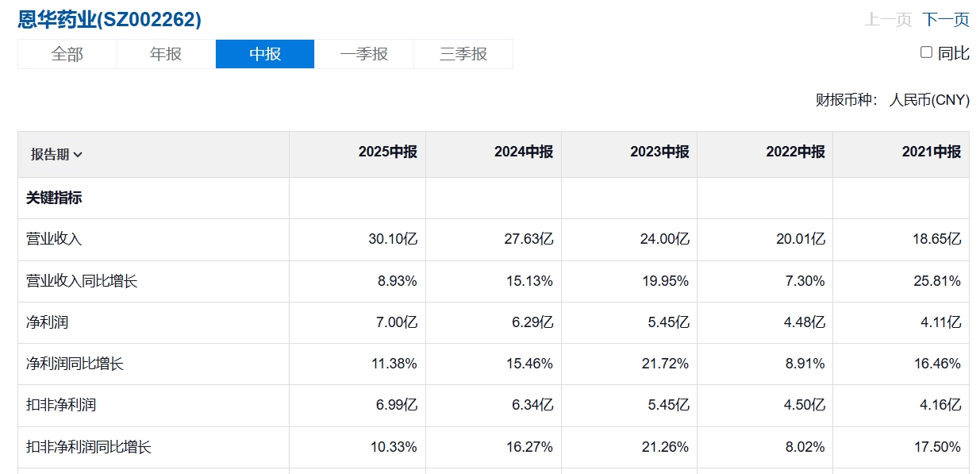980x474 pixels.
Task: Click the 2025中报 column header
Action: point(387,152)
